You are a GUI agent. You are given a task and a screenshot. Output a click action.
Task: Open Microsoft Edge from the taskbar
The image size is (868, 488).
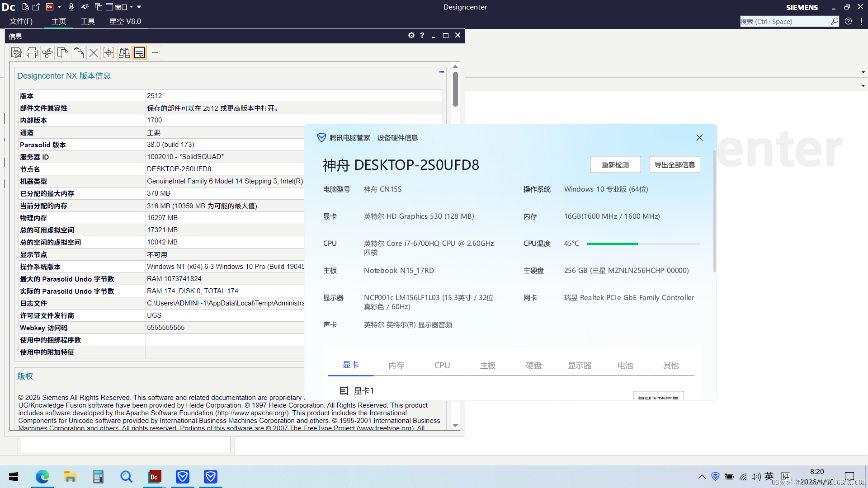coord(42,477)
